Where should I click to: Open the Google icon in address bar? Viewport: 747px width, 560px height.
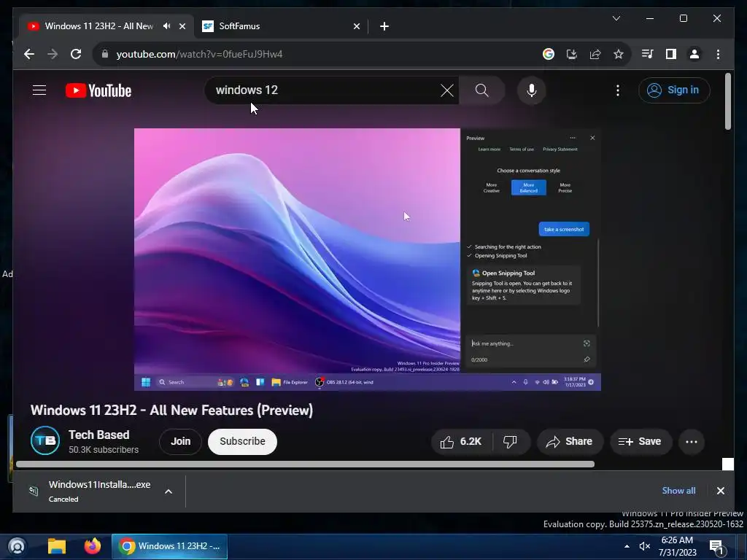coord(549,54)
